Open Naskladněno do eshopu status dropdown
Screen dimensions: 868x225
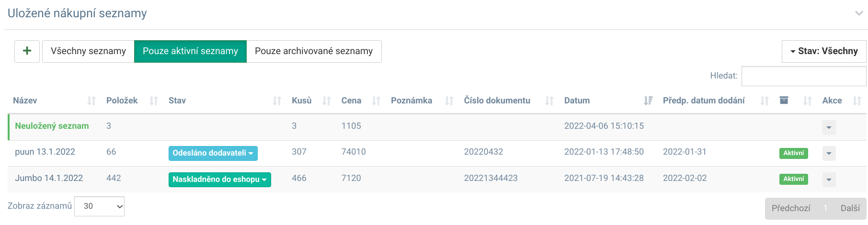pos(219,180)
